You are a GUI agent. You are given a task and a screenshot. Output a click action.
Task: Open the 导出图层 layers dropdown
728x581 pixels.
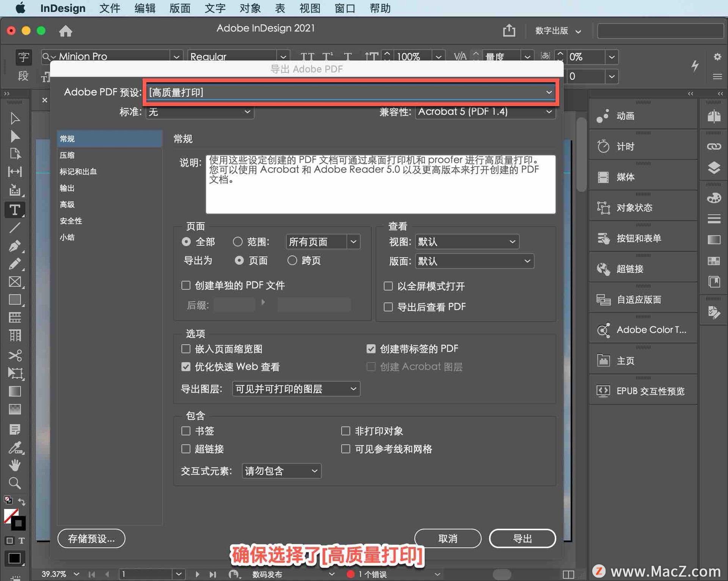click(296, 389)
